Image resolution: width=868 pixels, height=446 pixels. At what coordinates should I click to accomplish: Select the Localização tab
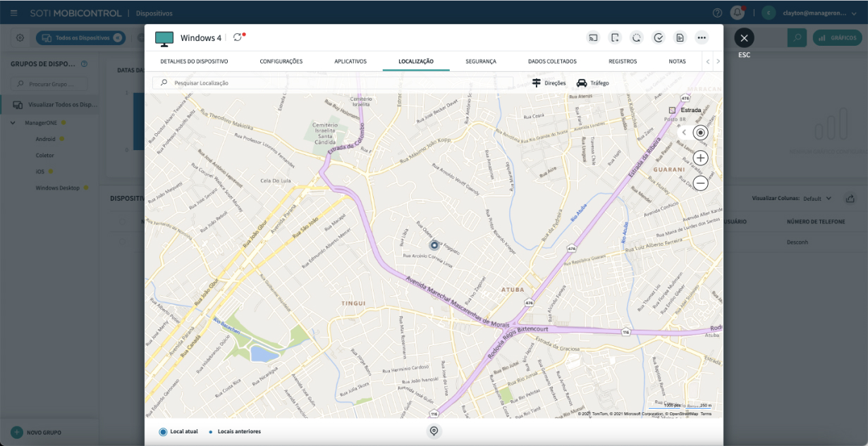[x=416, y=61]
